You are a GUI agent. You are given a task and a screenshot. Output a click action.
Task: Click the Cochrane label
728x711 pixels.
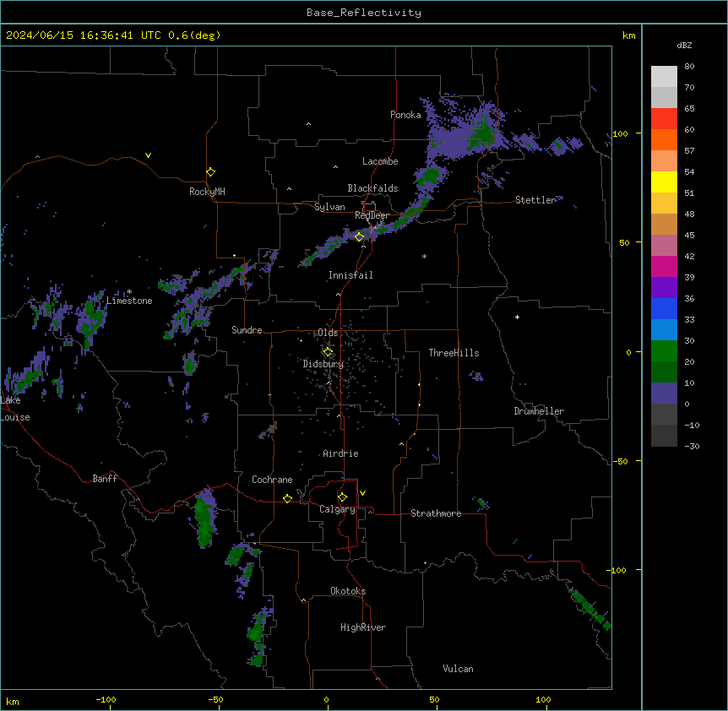coord(272,480)
